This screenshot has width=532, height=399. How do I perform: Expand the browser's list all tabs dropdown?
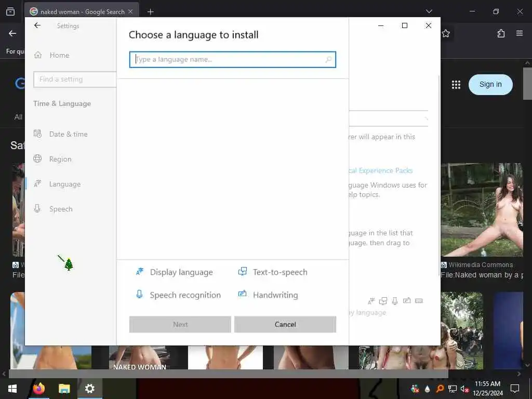click(429, 11)
